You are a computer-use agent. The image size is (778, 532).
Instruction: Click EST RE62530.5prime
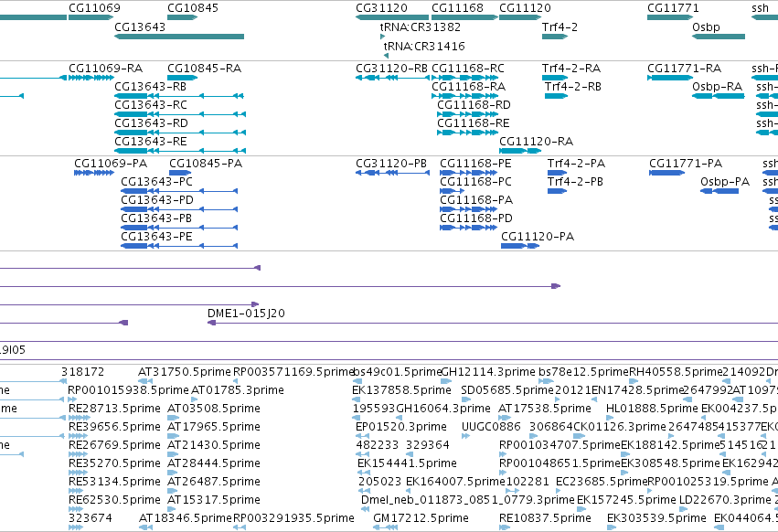114,500
